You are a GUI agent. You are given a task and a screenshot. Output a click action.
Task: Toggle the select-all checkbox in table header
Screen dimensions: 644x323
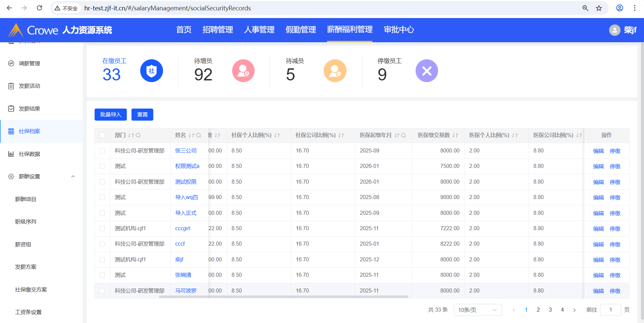[102, 135]
